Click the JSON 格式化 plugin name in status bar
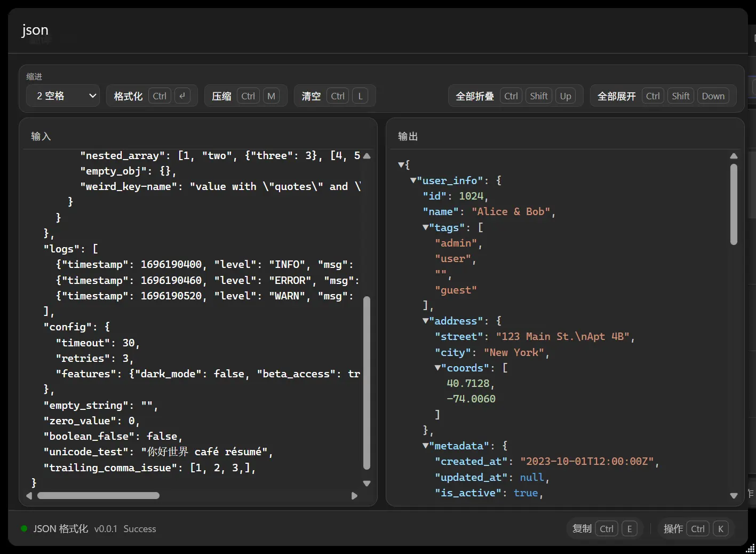Screen dimensions: 756x554 pos(61,529)
